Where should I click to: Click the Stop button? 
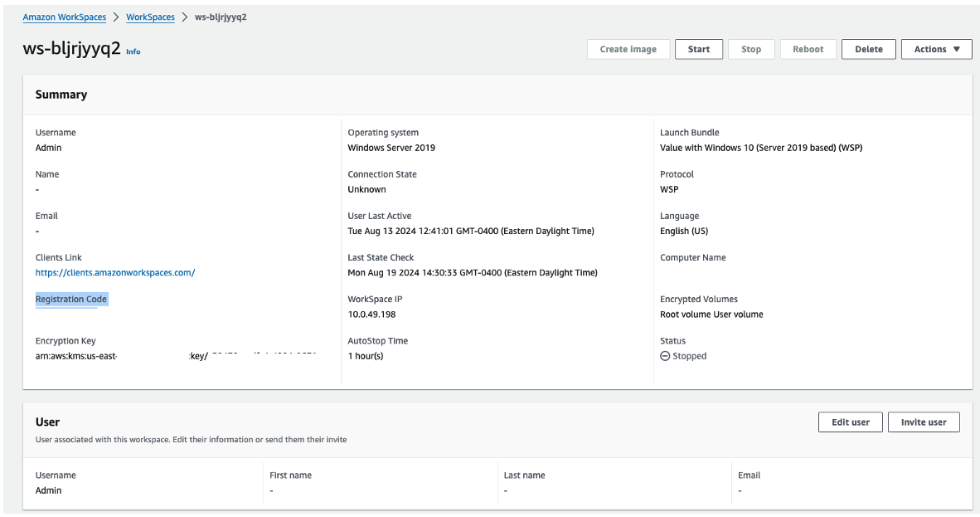tap(751, 50)
